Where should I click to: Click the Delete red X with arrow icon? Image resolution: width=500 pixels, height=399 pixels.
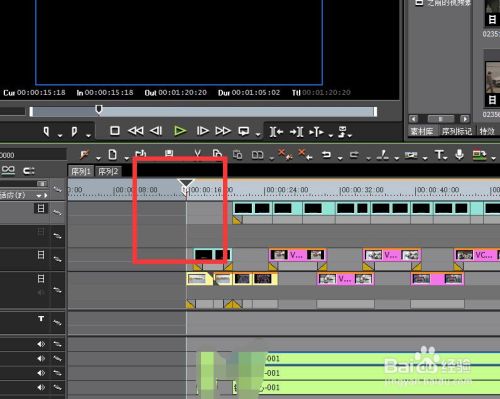tap(305, 154)
